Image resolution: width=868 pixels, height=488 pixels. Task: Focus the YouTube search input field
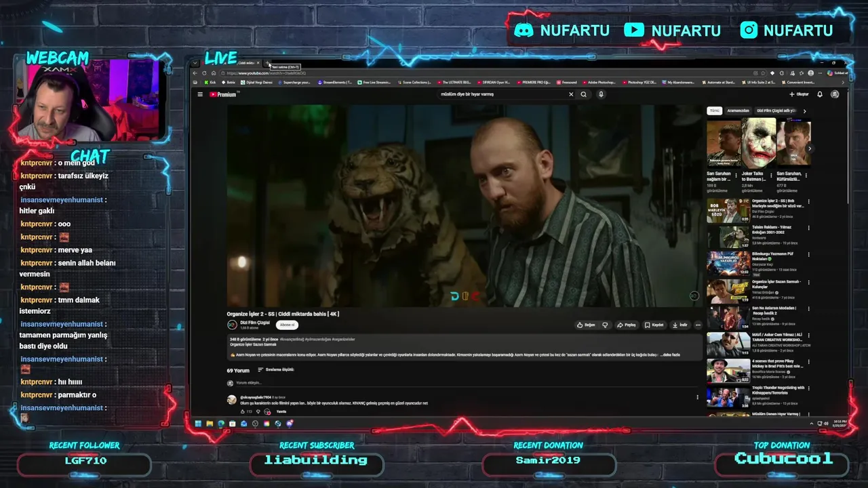click(x=502, y=94)
